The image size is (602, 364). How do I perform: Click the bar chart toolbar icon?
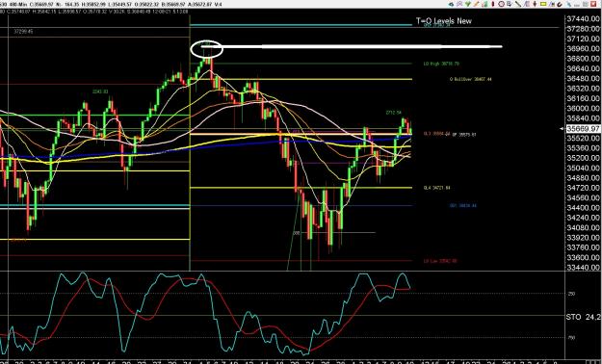[484, 4]
